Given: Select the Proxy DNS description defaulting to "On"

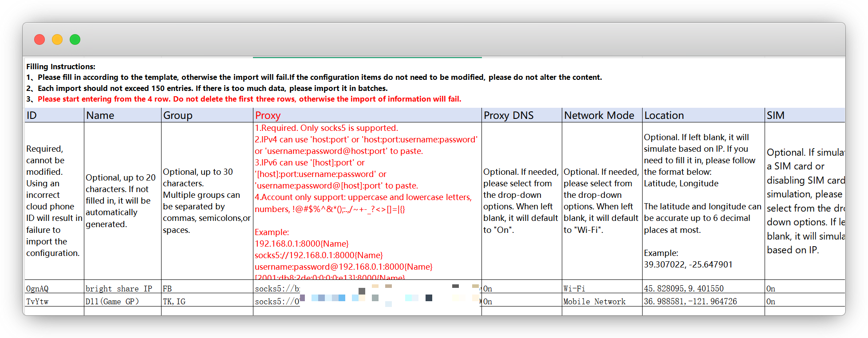Looking at the screenshot, I should pos(522,201).
